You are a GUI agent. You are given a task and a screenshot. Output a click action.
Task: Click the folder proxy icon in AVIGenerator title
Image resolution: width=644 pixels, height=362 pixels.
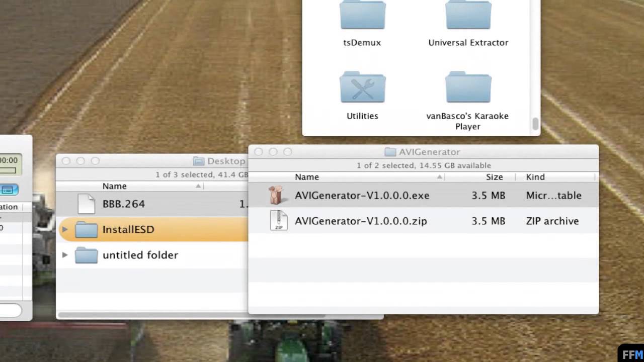pos(390,152)
